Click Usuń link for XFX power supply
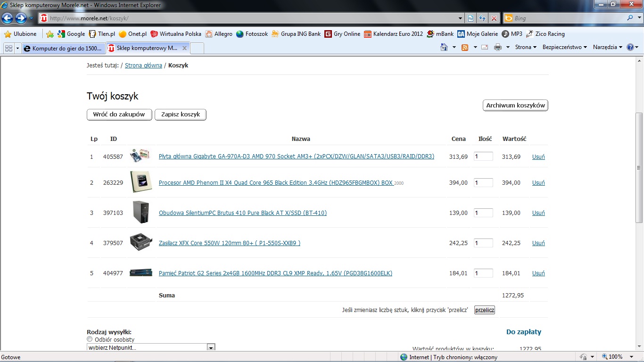Image resolution: width=644 pixels, height=362 pixels. [x=538, y=243]
